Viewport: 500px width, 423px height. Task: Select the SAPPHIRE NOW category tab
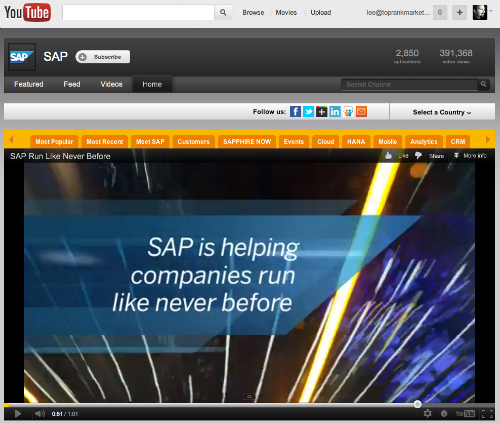247,142
